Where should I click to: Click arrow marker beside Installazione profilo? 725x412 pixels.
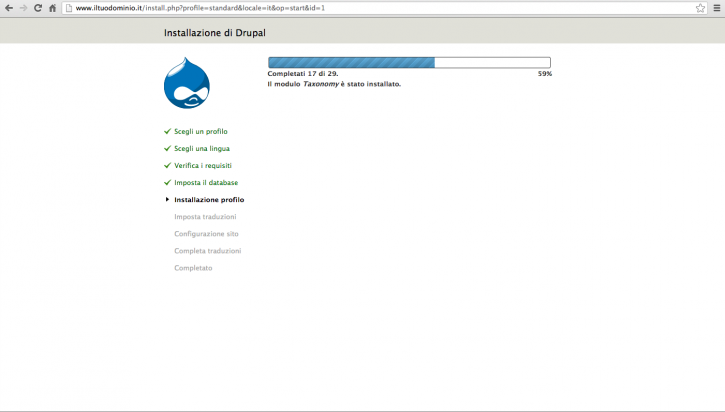167,199
